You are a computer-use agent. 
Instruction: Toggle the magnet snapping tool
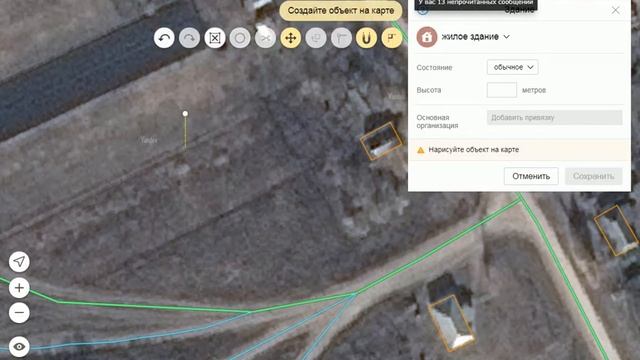[x=367, y=38]
